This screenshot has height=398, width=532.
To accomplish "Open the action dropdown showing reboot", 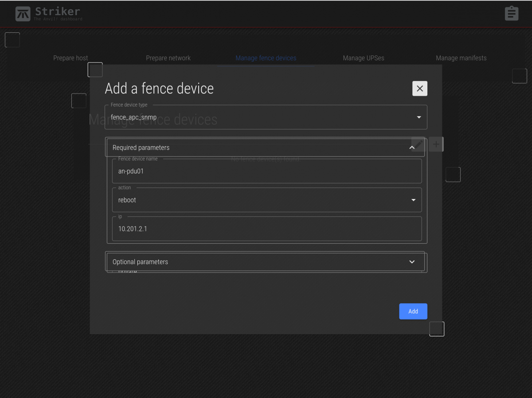I will (x=266, y=200).
